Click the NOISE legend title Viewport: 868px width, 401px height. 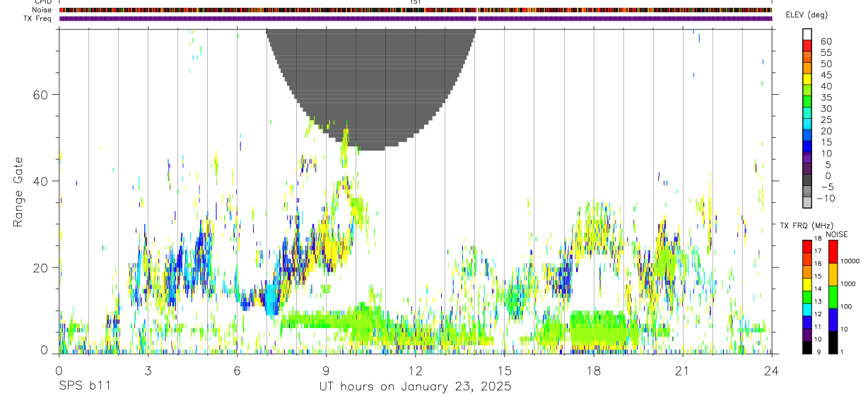click(x=836, y=234)
